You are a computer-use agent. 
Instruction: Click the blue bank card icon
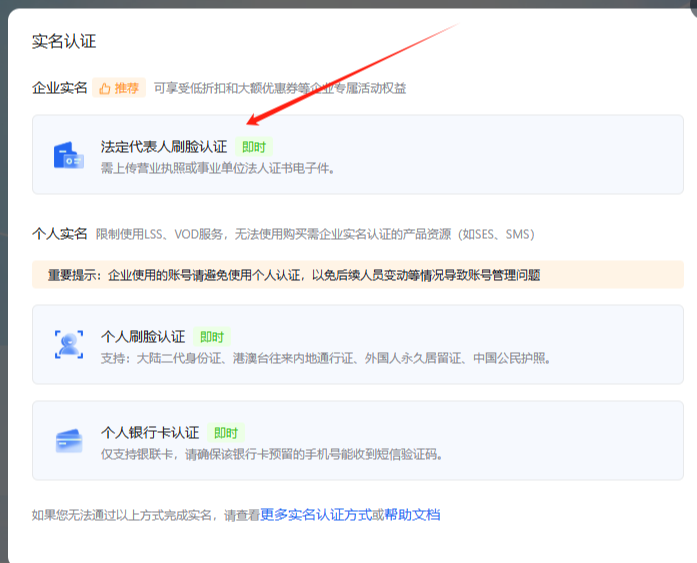coord(69,440)
